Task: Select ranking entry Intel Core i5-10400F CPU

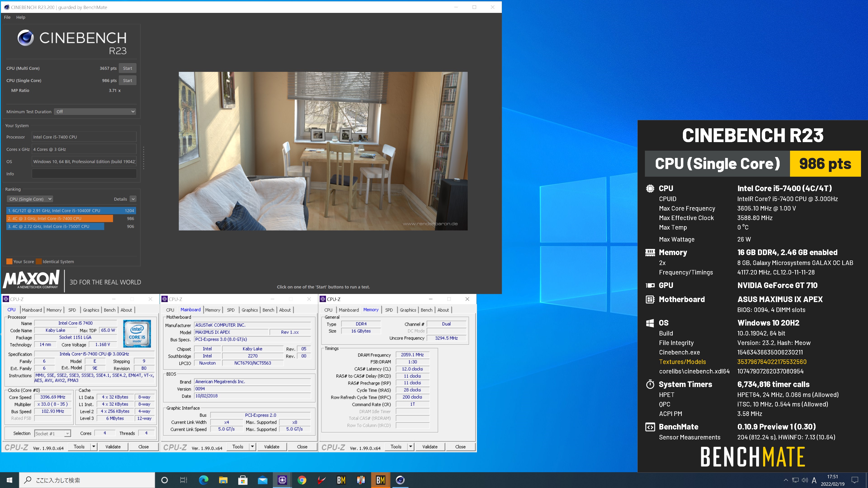Action: (71, 211)
